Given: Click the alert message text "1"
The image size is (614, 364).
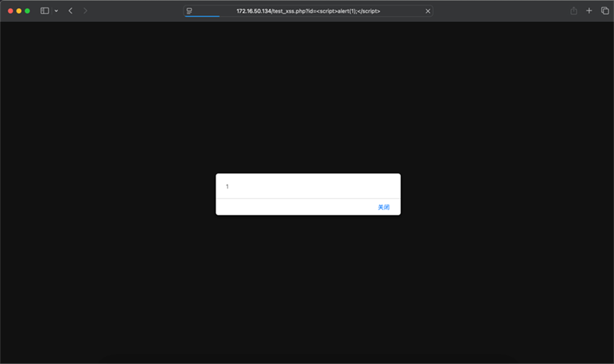Looking at the screenshot, I should [x=227, y=187].
